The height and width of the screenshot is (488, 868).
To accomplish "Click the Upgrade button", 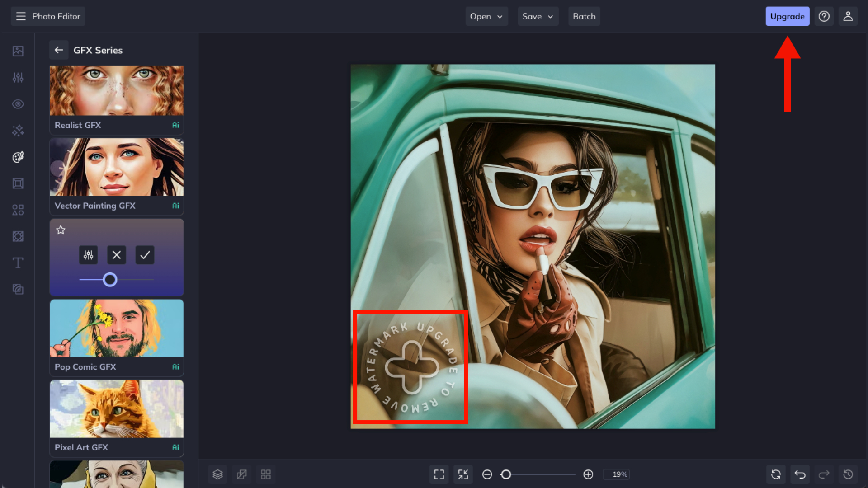I will 787,16.
